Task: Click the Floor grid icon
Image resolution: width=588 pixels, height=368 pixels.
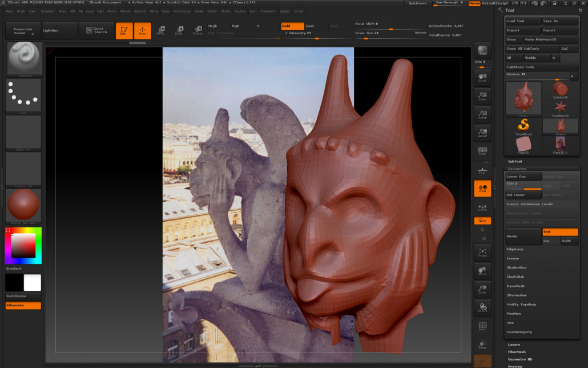Action: 482,170
